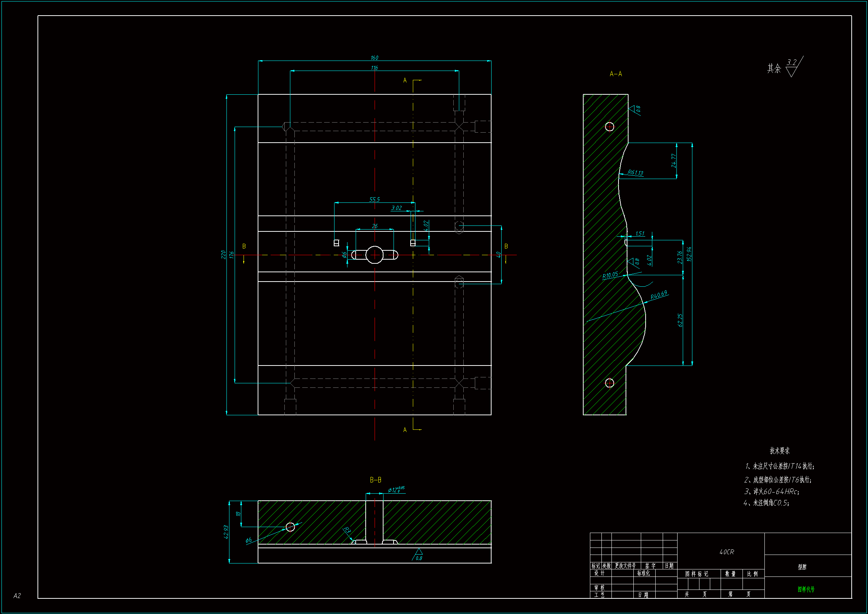Click the green 图样代号 text in title block
This screenshot has width=868, height=614.
(806, 589)
